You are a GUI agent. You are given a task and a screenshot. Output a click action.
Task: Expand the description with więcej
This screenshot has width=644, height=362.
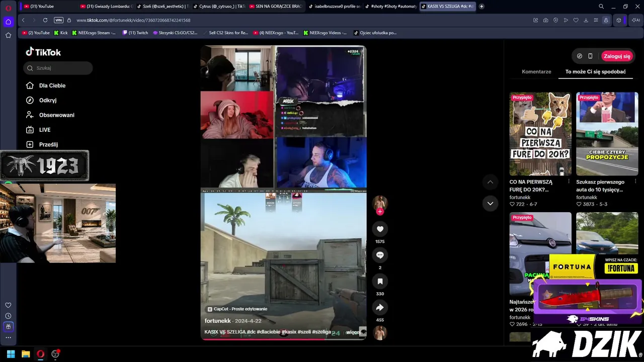(353, 332)
